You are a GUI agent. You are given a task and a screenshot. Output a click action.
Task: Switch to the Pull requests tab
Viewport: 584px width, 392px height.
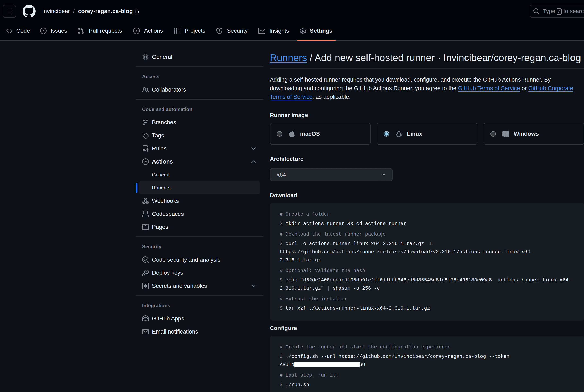[100, 31]
